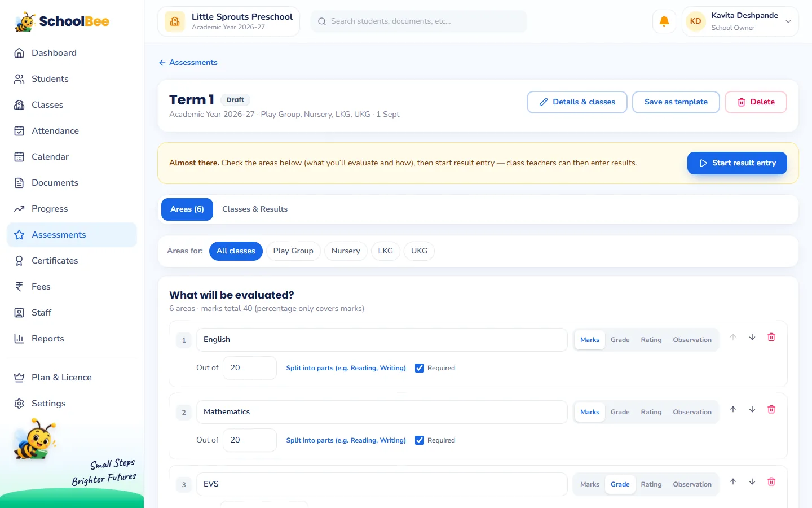Screen dimensions: 812x508
Task: Go back via the Assessments arrow link
Action: [188, 62]
